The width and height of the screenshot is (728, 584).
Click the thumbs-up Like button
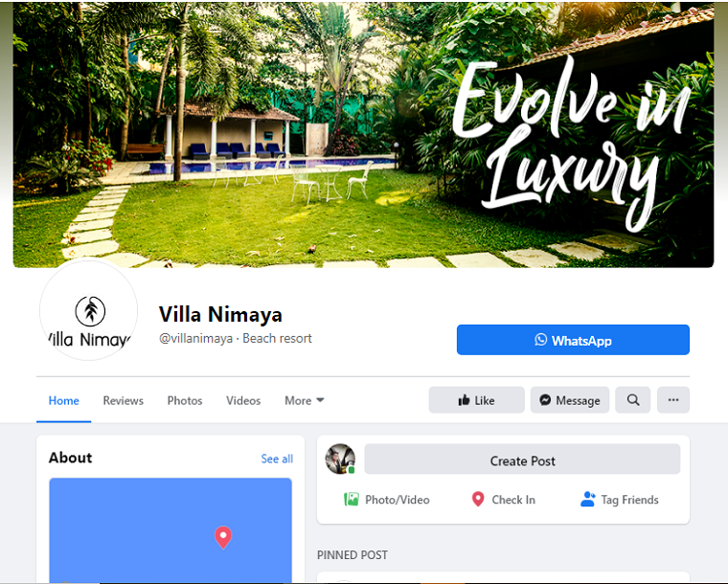coord(476,400)
